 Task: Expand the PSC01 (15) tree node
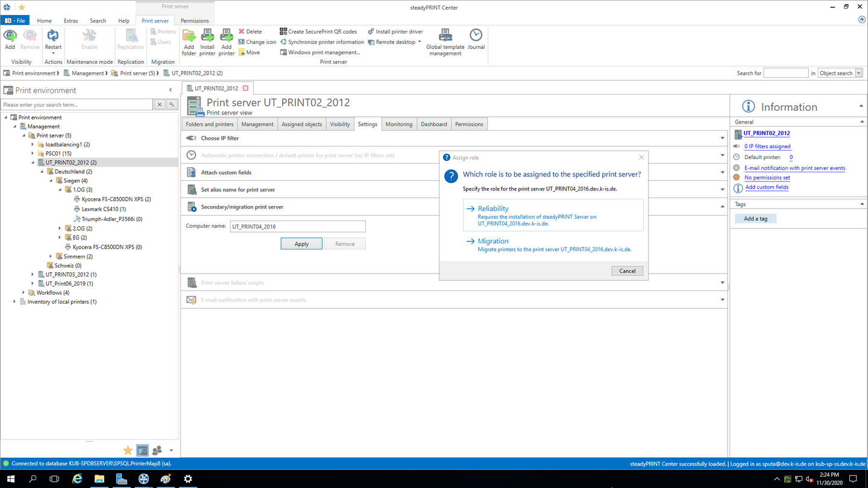pyautogui.click(x=33, y=154)
